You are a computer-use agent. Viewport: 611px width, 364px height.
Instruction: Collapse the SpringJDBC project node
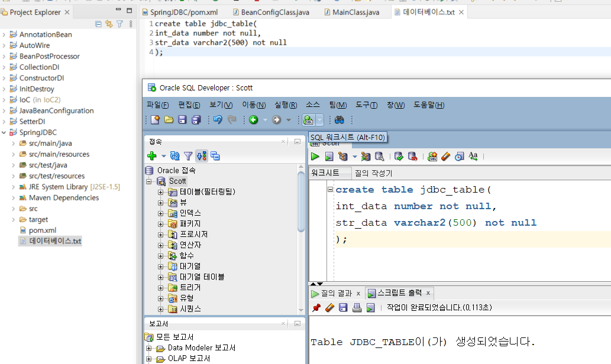tap(4, 132)
